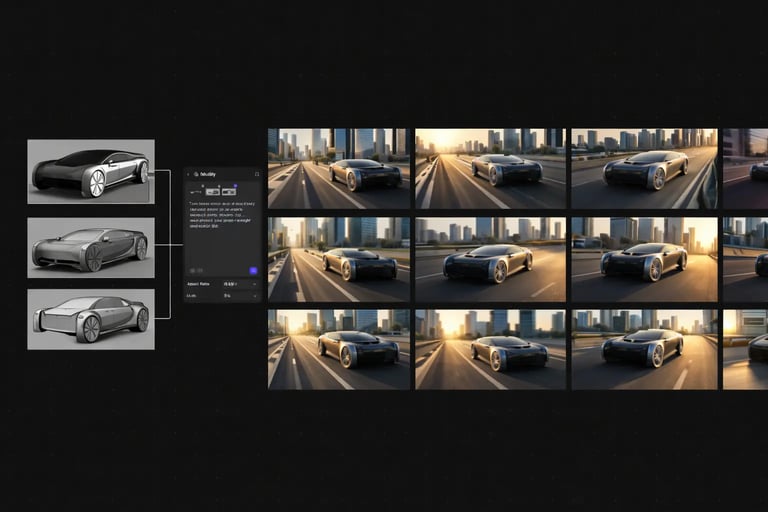The height and width of the screenshot is (512, 768).
Task: Open top-row second generated image with sunrise
Action: tap(490, 169)
